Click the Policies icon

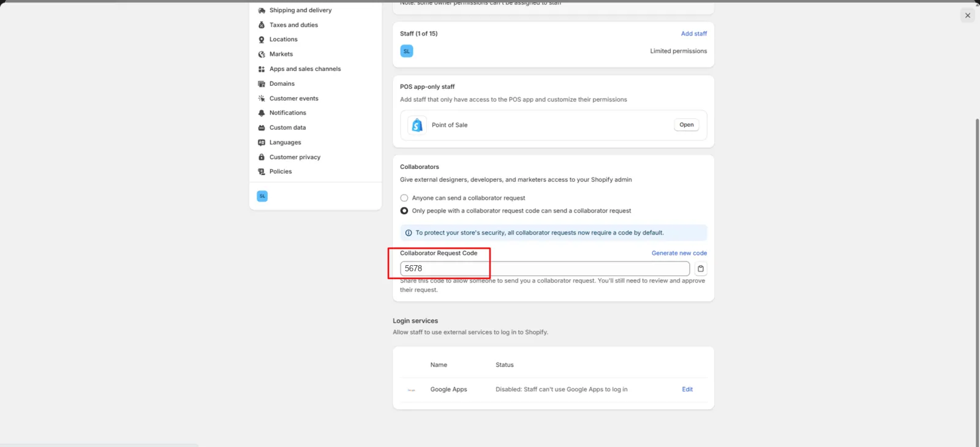262,172
